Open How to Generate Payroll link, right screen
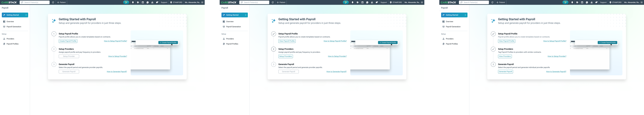Screen dimensions: 644x115 click(556, 71)
